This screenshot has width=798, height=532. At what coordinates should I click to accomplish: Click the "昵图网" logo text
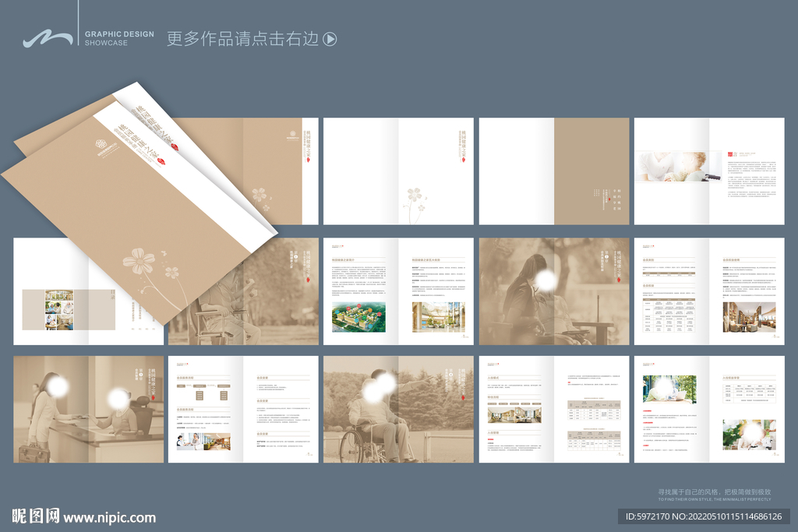pos(36,516)
